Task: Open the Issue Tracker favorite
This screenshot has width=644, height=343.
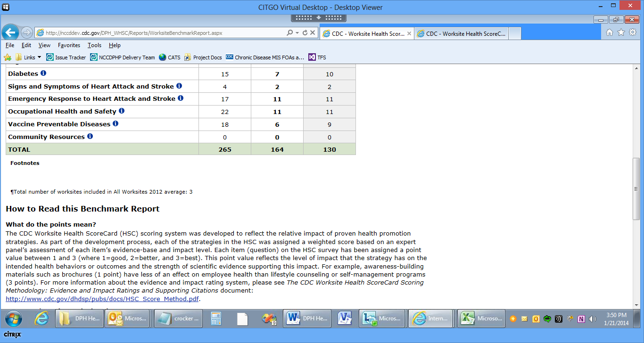Action: pyautogui.click(x=66, y=57)
